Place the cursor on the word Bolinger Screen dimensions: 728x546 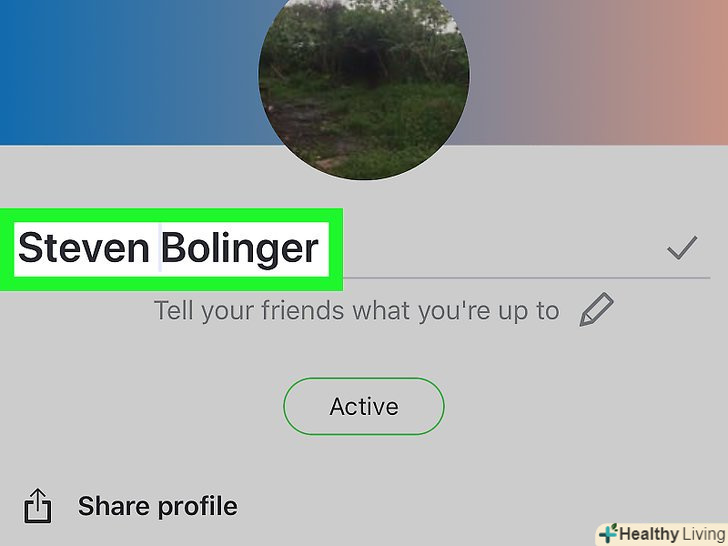pos(240,249)
